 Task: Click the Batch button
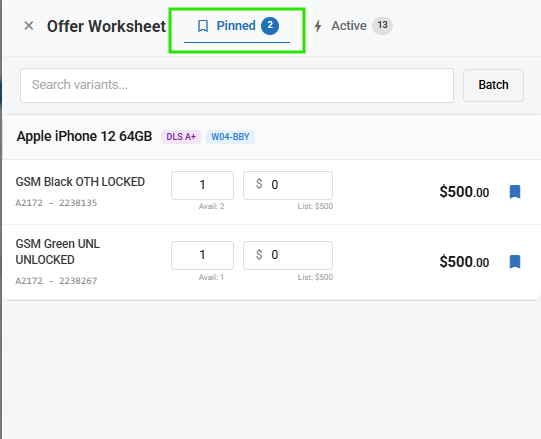493,85
